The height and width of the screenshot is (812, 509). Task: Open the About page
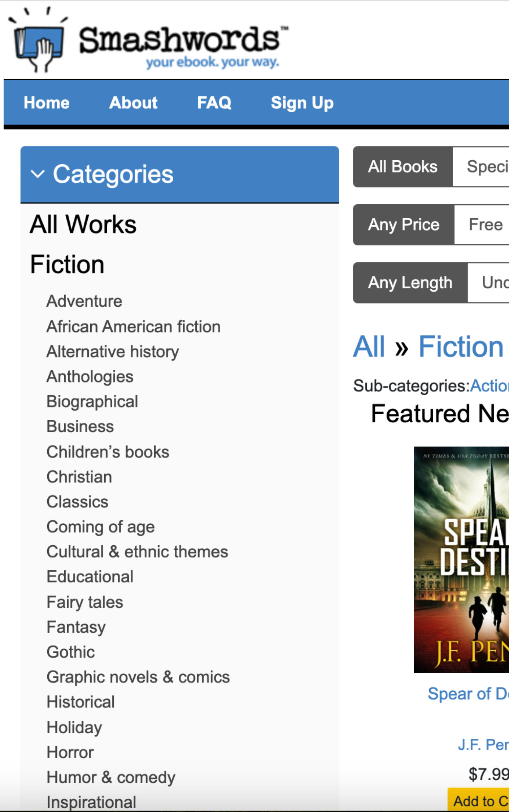click(x=133, y=102)
